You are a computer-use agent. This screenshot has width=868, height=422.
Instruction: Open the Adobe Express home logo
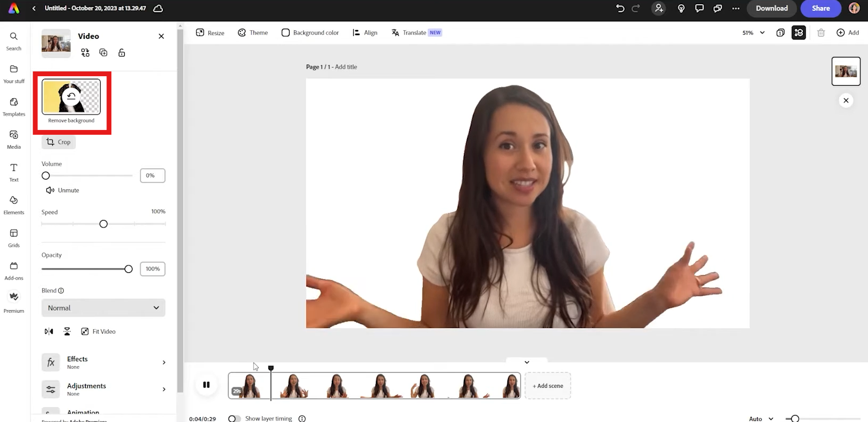click(x=14, y=9)
